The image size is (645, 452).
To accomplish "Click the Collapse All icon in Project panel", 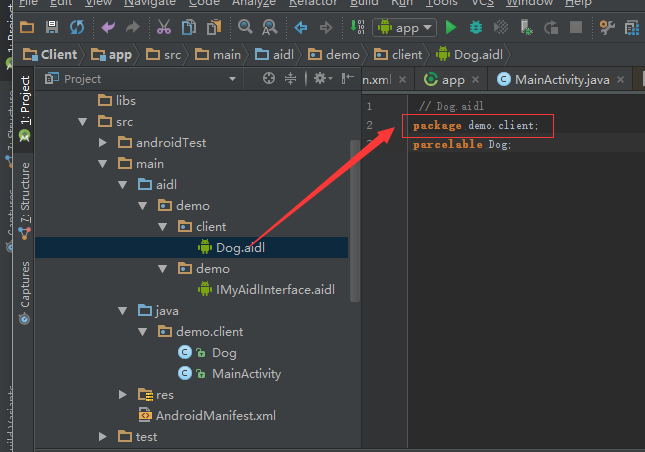I will pos(290,78).
